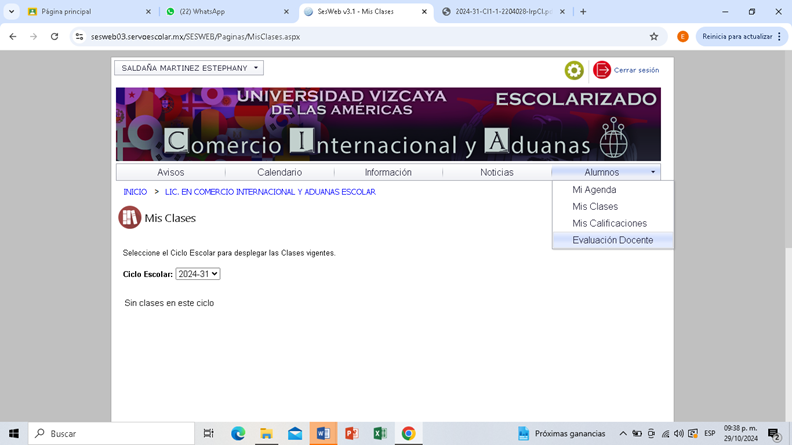The width and height of the screenshot is (792, 445).
Task: Open the Mail app in taskbar
Action: point(295,433)
